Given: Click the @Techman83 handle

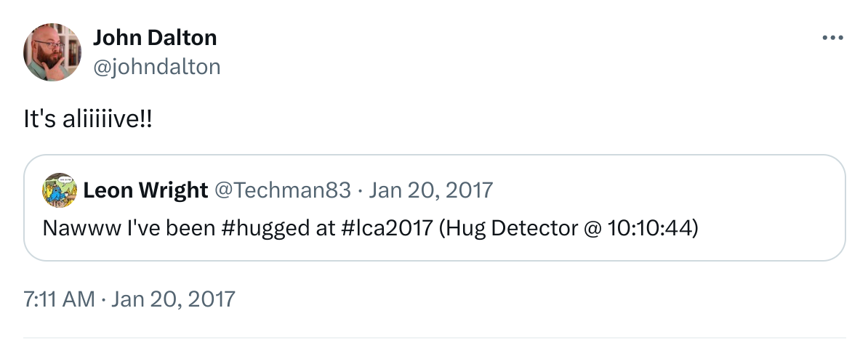Looking at the screenshot, I should pyautogui.click(x=282, y=190).
